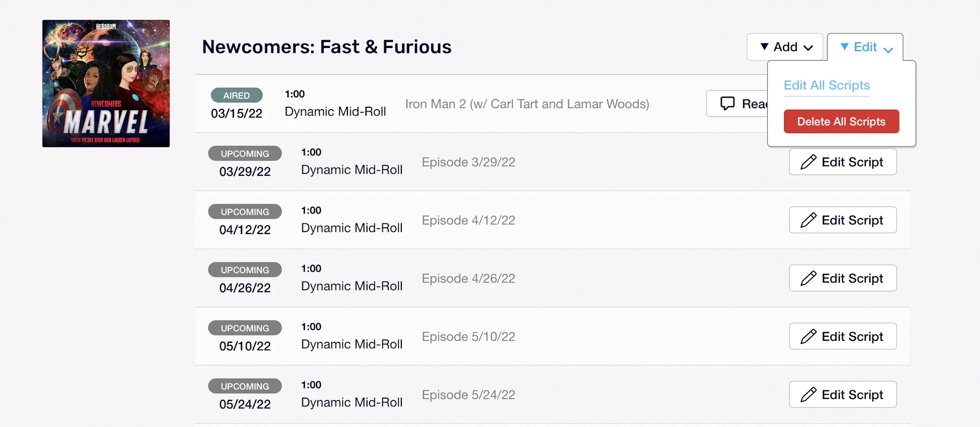Click pencil icon for Episode 4/12/22
980x427 pixels.
tap(808, 220)
